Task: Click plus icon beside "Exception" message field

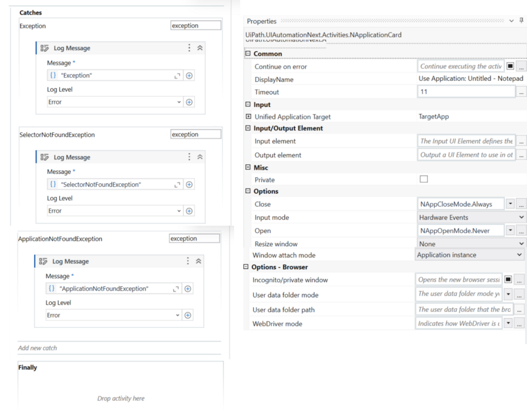Action: pyautogui.click(x=189, y=75)
